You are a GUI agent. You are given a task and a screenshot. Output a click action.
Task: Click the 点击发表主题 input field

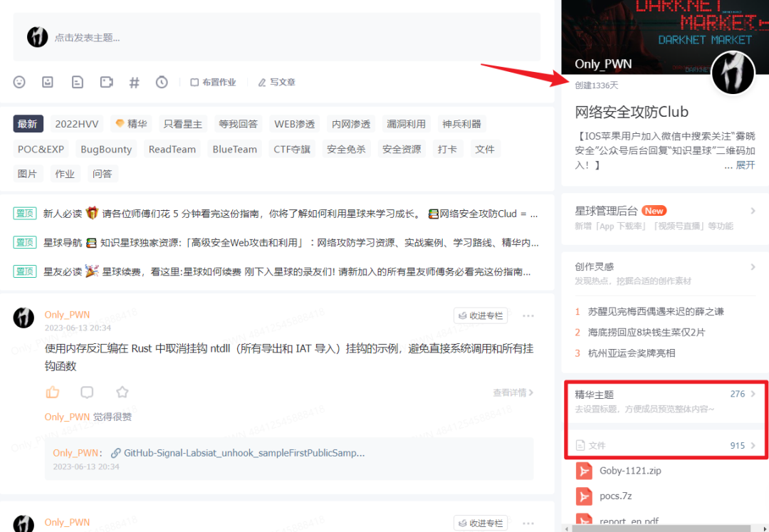pos(276,37)
